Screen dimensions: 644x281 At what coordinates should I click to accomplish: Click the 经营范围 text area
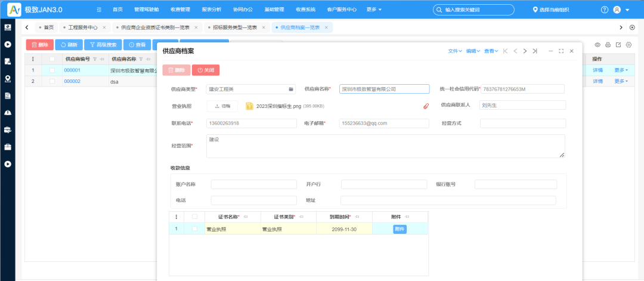point(386,146)
